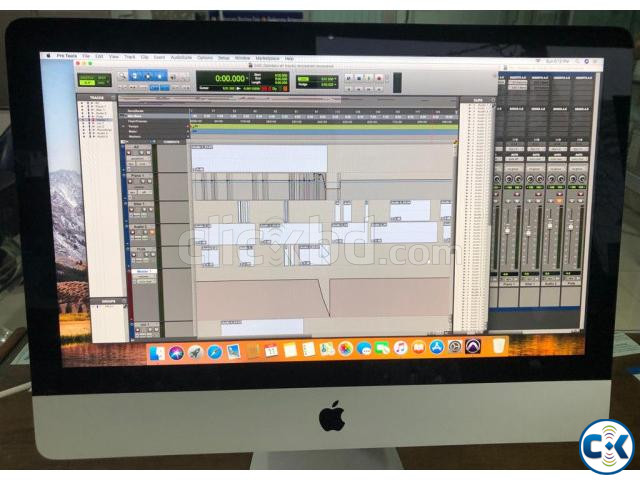Record-enable the Bass 1 track
This screenshot has height=480, width=640.
pyautogui.click(x=131, y=209)
